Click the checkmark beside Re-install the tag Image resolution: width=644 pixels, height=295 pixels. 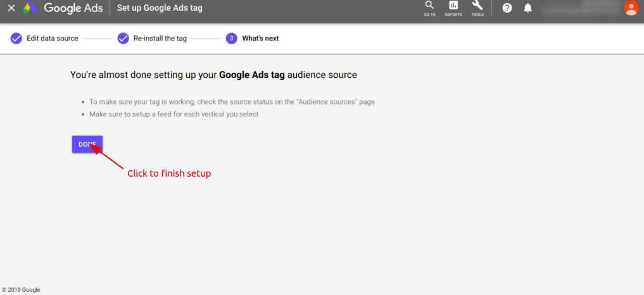tap(123, 39)
